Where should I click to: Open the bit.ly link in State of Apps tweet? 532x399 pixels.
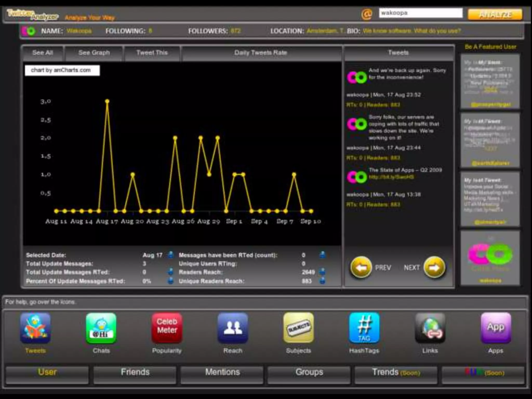click(391, 177)
